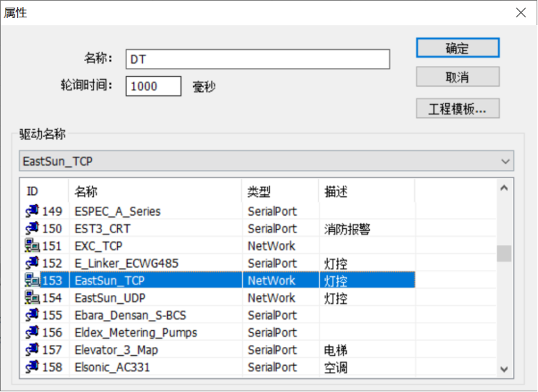Click the scrollbar up arrow in driver list
This screenshot has height=392, width=538.
tap(504, 188)
